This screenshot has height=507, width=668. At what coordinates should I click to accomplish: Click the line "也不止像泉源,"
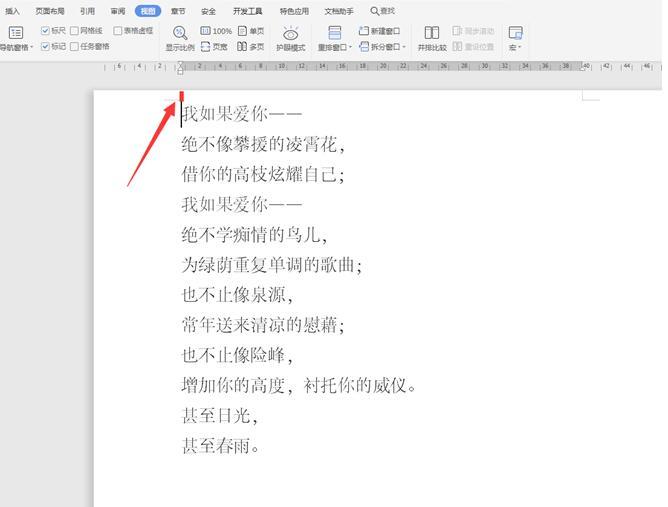click(237, 295)
